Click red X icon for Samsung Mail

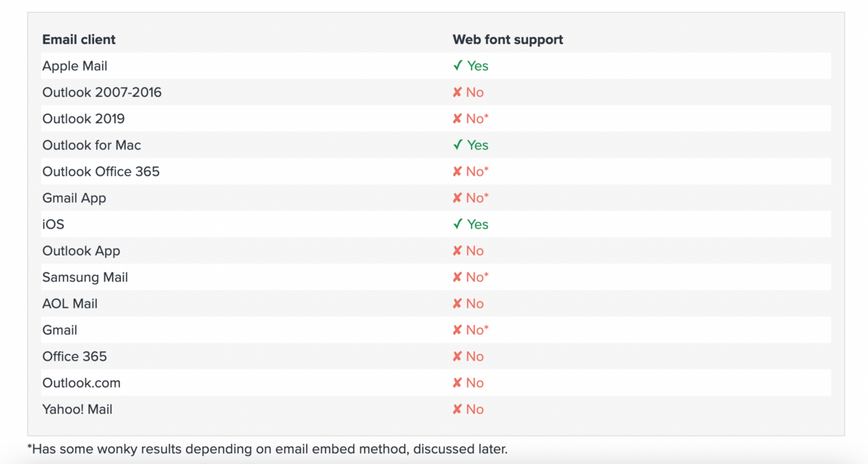(x=457, y=277)
